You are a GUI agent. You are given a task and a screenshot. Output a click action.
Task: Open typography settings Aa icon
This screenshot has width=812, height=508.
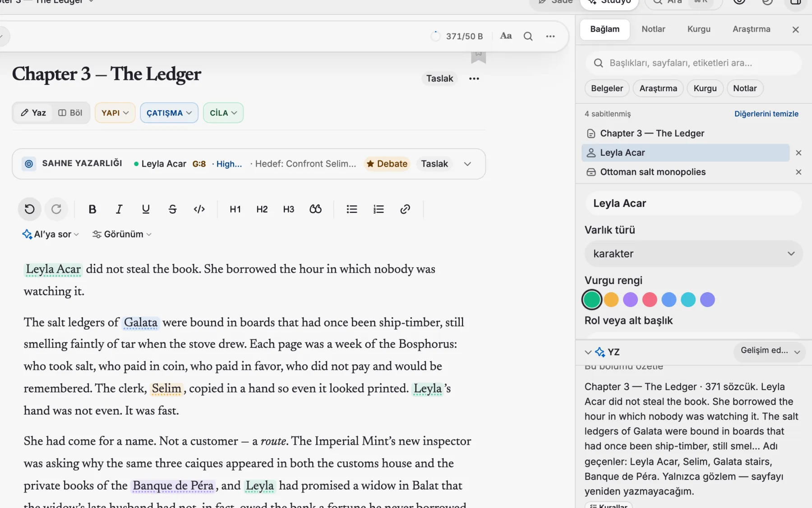click(506, 36)
